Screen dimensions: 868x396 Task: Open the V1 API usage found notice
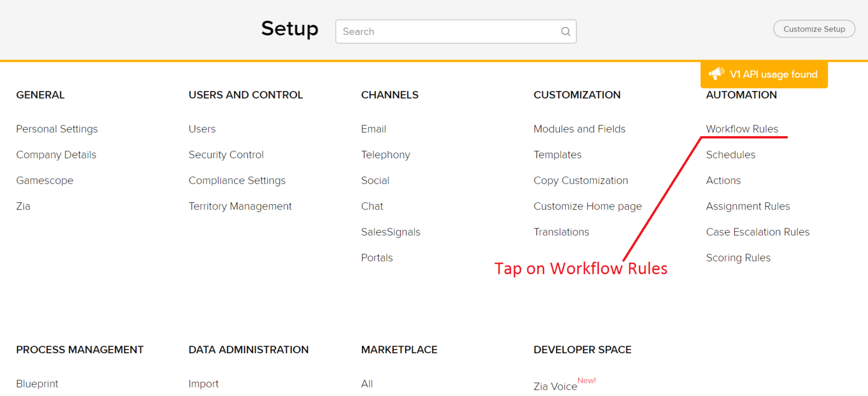(x=764, y=74)
